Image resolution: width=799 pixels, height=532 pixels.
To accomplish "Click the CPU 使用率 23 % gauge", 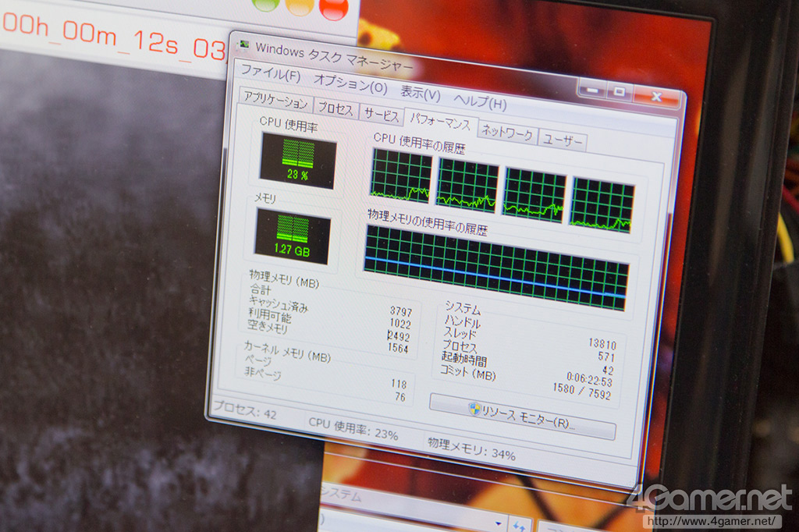I will 297,160.
